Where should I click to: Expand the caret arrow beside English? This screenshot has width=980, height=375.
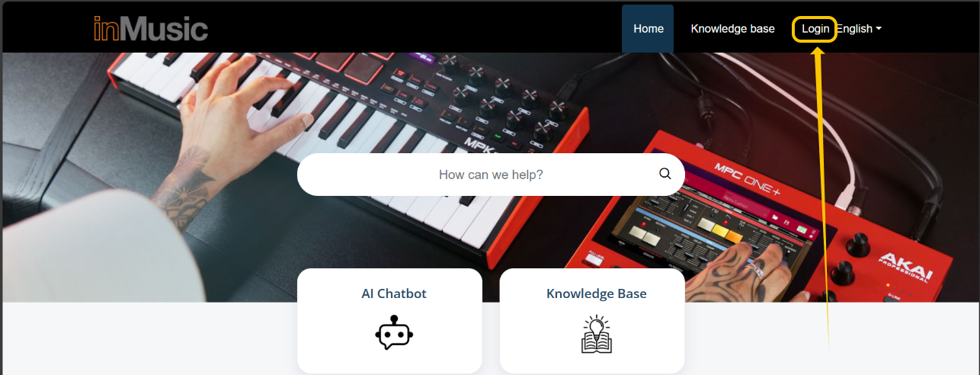pyautogui.click(x=879, y=29)
